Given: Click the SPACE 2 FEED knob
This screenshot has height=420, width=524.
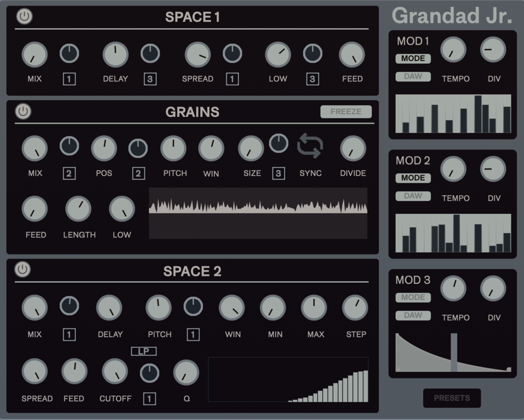Looking at the screenshot, I should (74, 371).
